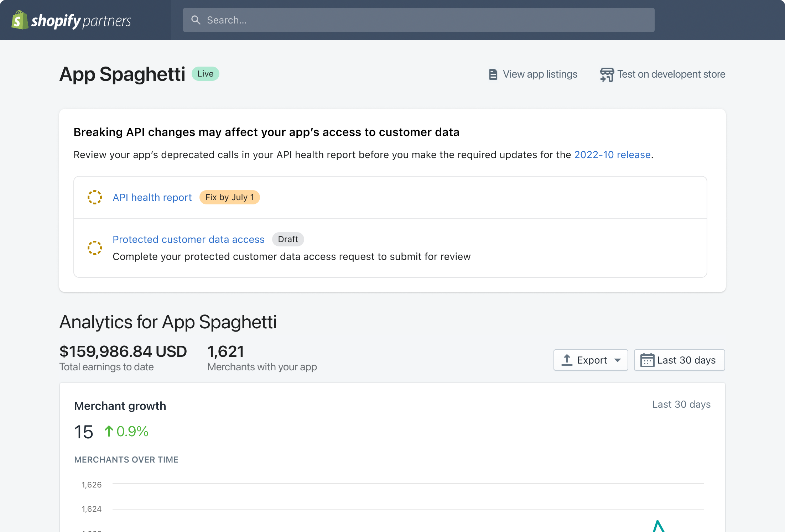Click the Draft status badge
Image resolution: width=785 pixels, height=532 pixels.
coord(288,239)
